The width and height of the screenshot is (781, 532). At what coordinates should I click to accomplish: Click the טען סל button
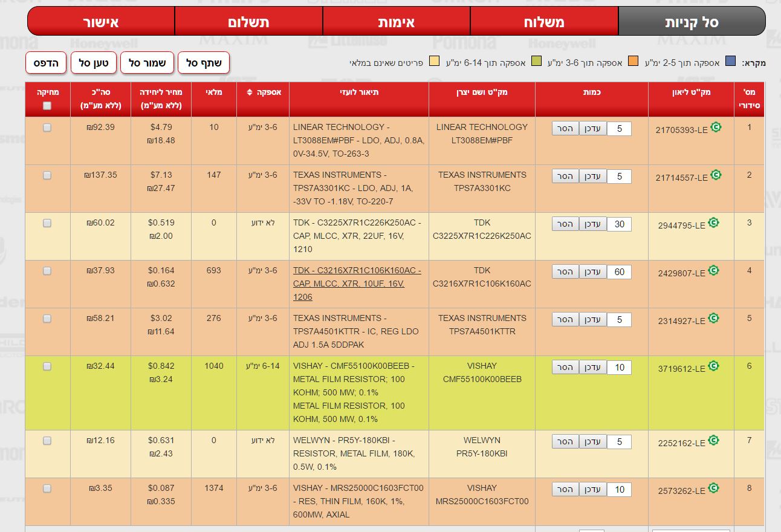pyautogui.click(x=94, y=63)
